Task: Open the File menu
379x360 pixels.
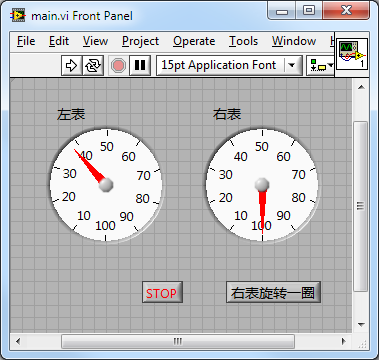Action: (x=26, y=41)
